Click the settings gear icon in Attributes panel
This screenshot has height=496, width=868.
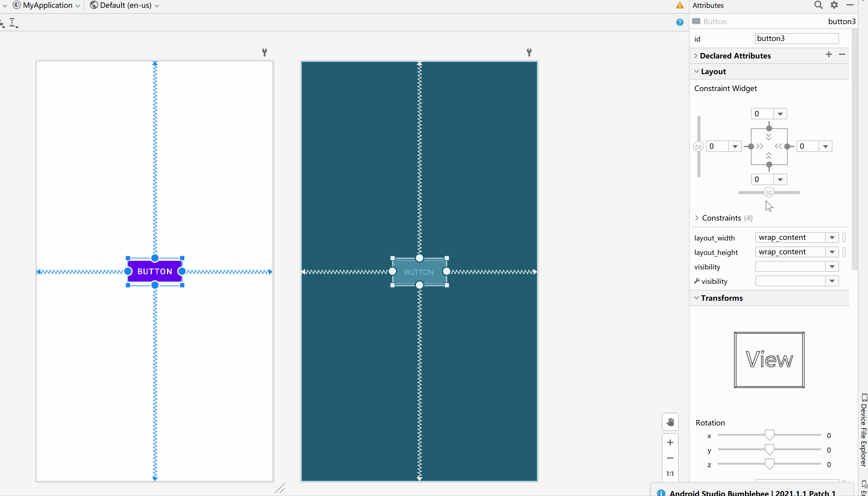pyautogui.click(x=834, y=5)
